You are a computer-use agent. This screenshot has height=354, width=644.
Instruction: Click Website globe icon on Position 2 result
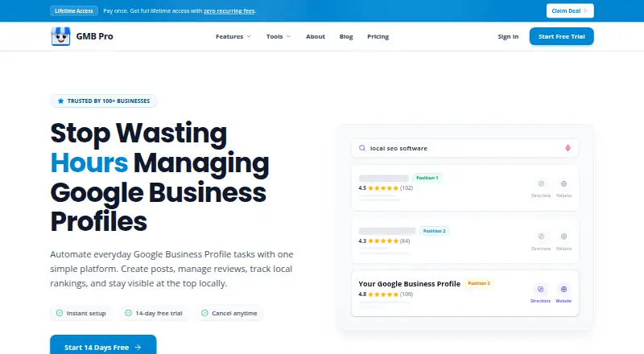564,237
